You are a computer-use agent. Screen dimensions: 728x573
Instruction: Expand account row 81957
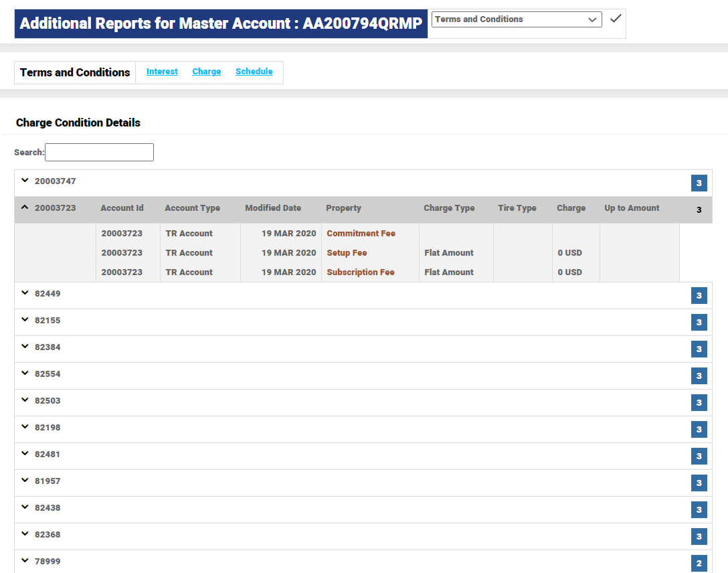[x=25, y=481]
